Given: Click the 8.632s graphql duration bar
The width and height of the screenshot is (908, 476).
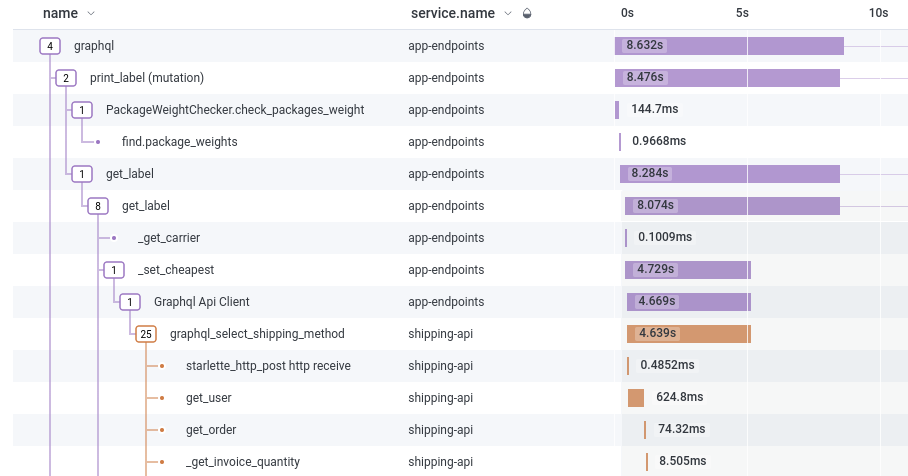Looking at the screenshot, I should pos(729,46).
